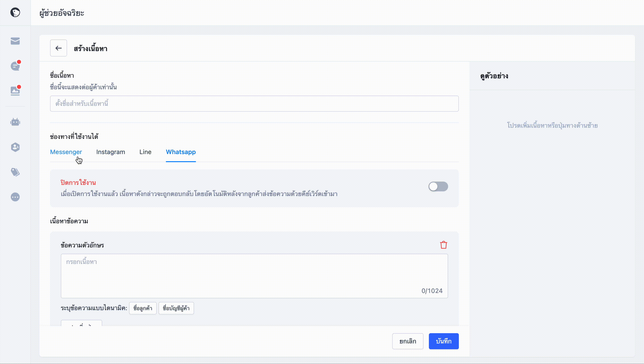Open the image broadcast icon with badge
Image resolution: width=644 pixels, height=364 pixels.
point(15,91)
